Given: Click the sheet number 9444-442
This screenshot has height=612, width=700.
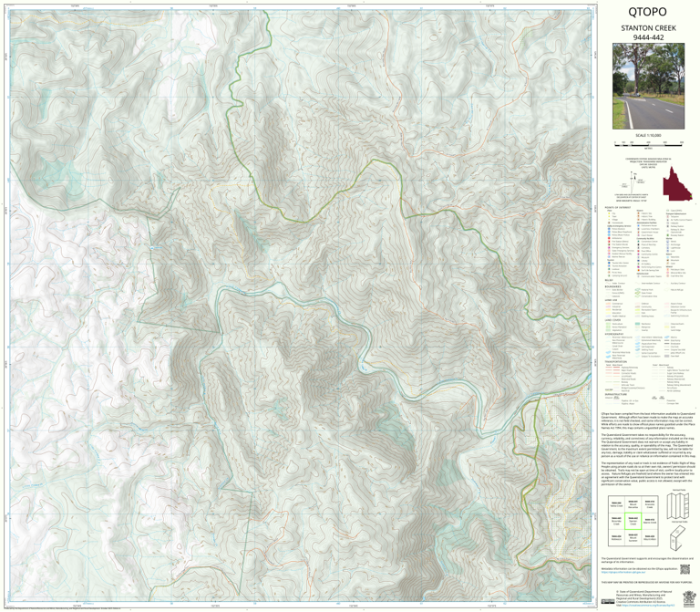Looking at the screenshot, I should click(648, 37).
